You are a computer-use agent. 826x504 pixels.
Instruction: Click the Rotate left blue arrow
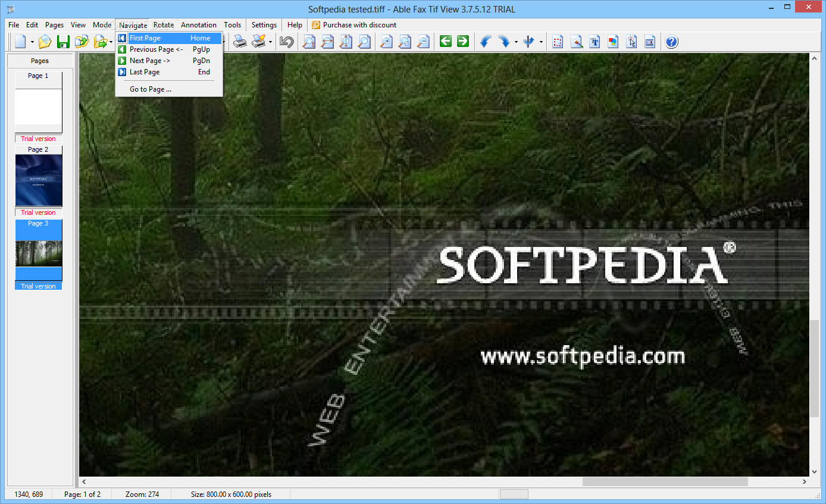486,42
